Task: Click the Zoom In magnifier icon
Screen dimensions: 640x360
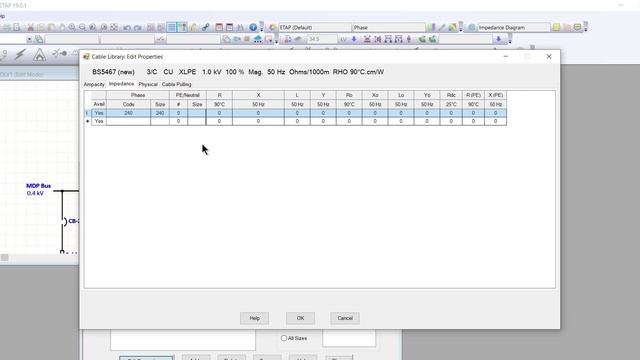Action: coord(72,27)
